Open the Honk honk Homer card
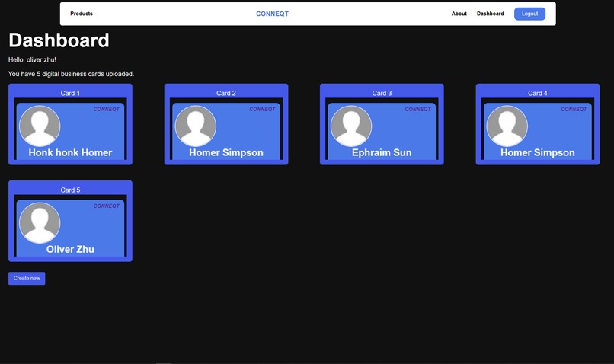The image size is (614, 364). [x=70, y=124]
